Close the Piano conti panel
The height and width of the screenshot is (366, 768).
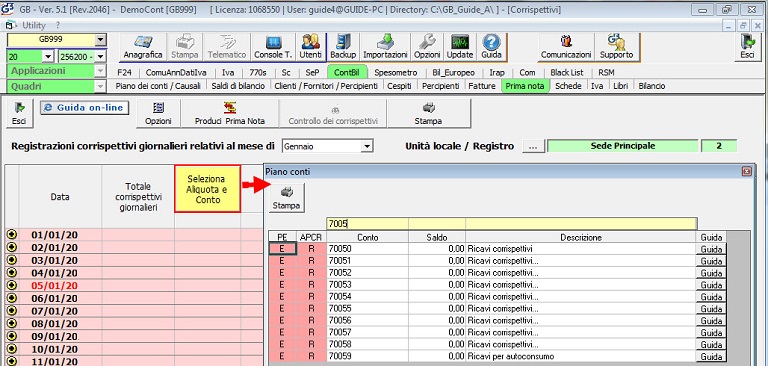click(747, 171)
